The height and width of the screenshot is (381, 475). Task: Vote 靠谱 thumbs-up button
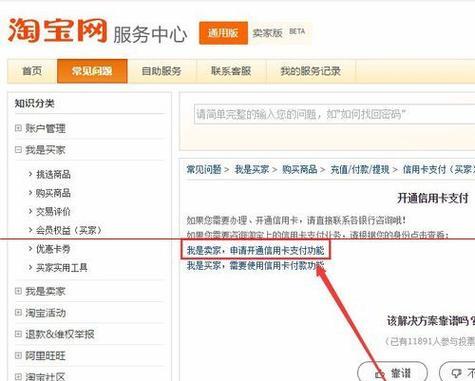392,372
